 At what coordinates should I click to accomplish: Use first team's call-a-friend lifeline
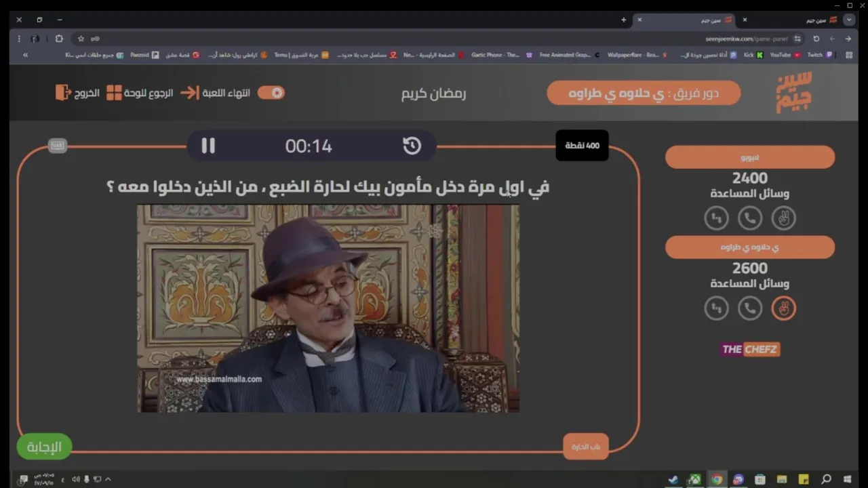[x=750, y=218]
